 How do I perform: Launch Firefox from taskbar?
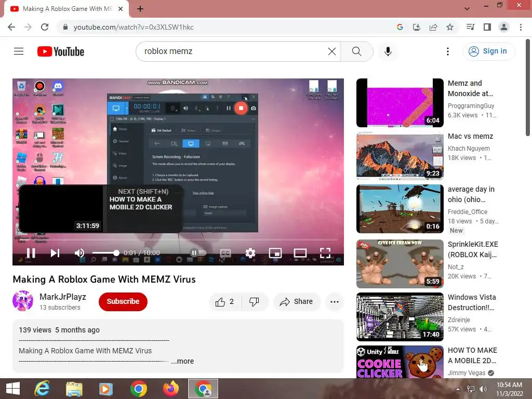tap(170, 389)
